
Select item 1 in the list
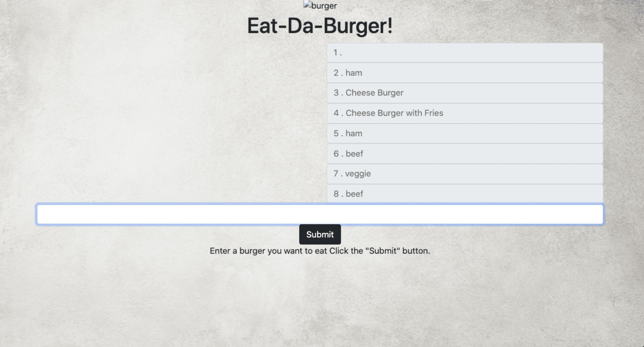tap(464, 52)
